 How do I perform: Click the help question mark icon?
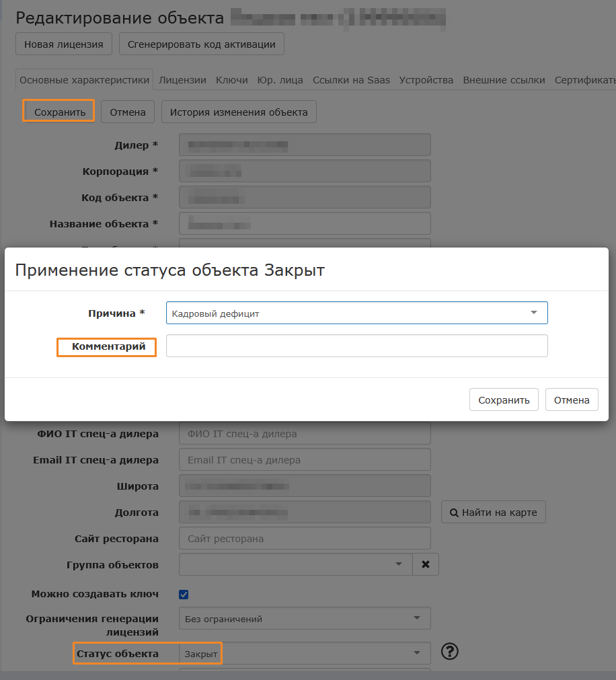coord(449,652)
